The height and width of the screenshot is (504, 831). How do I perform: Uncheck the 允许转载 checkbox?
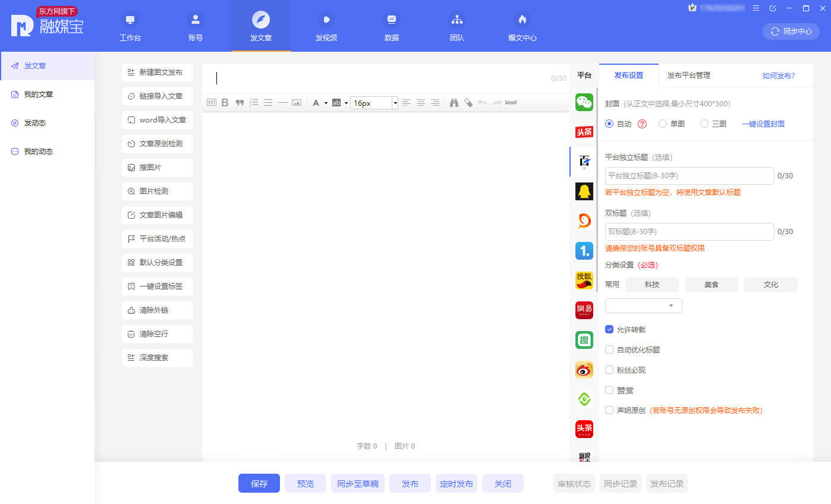609,329
